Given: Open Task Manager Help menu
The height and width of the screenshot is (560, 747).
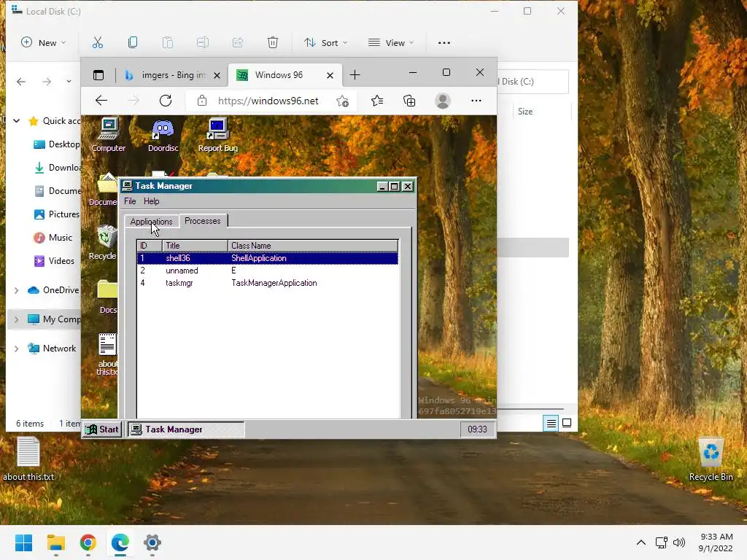Looking at the screenshot, I should point(152,201).
